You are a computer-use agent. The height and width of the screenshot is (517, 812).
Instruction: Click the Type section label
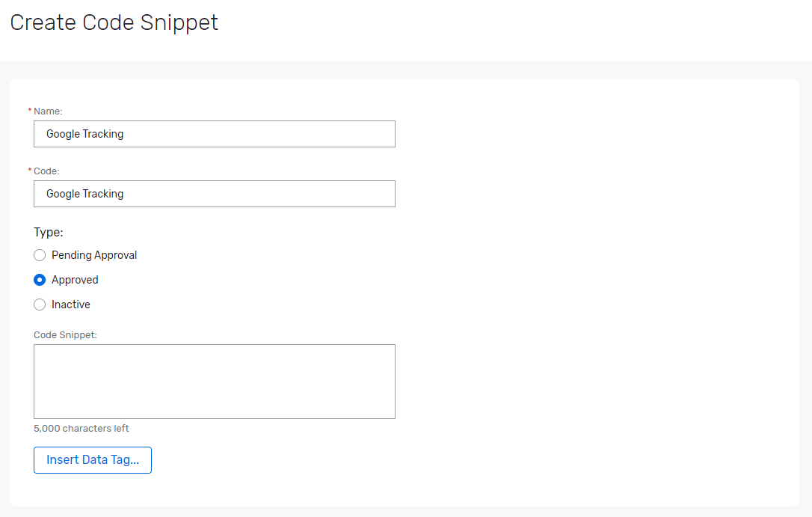(x=48, y=232)
